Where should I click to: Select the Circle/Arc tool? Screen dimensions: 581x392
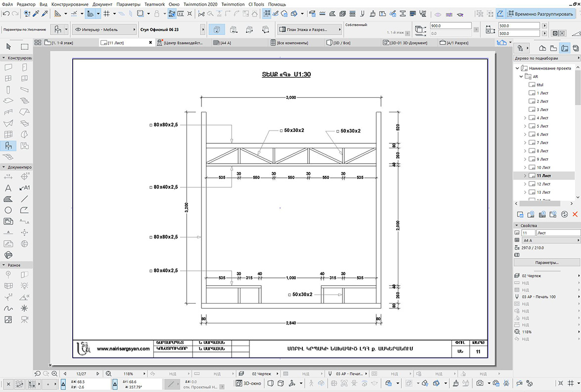(x=8, y=210)
